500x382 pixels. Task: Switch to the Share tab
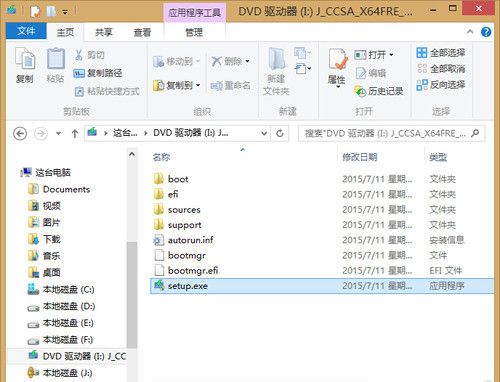(104, 32)
